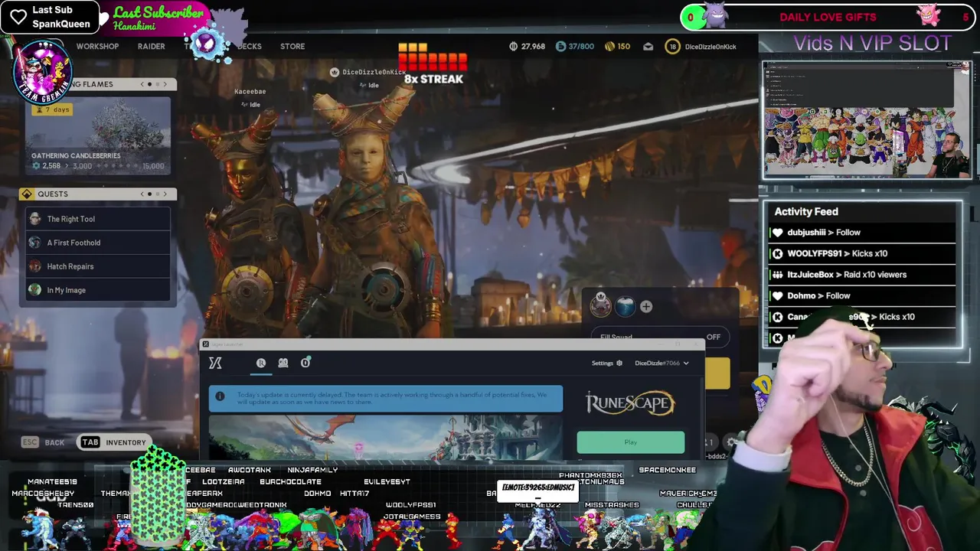Click the green Play button for RuneScape

(x=631, y=442)
